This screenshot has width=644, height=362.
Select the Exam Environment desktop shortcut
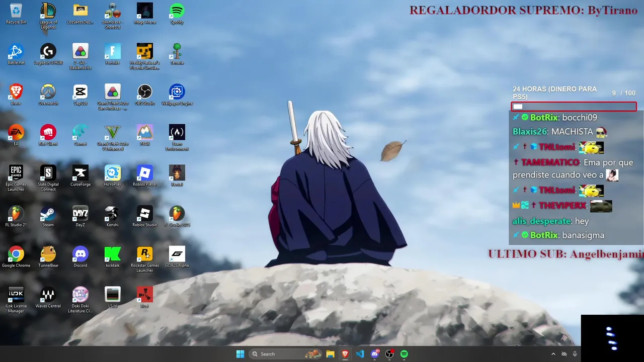[x=177, y=138]
